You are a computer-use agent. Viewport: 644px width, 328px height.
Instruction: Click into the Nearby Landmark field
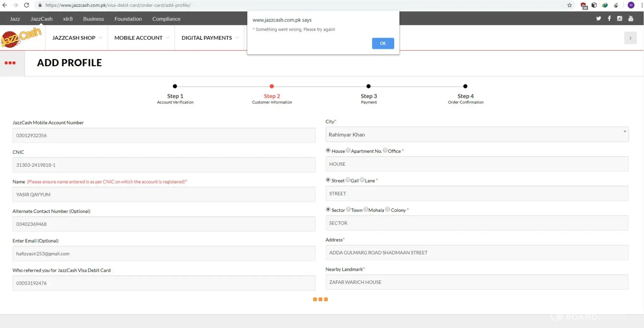point(477,282)
